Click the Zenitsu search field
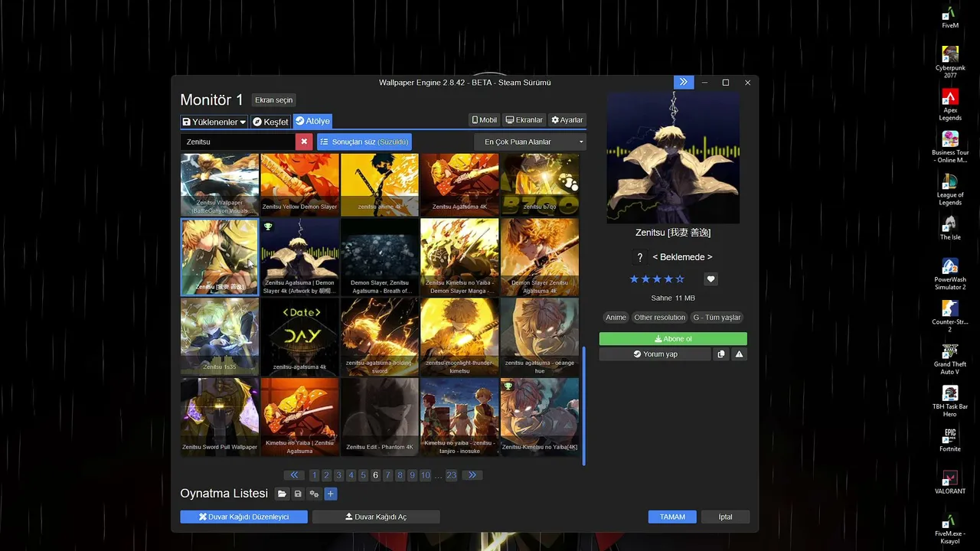 coord(238,142)
